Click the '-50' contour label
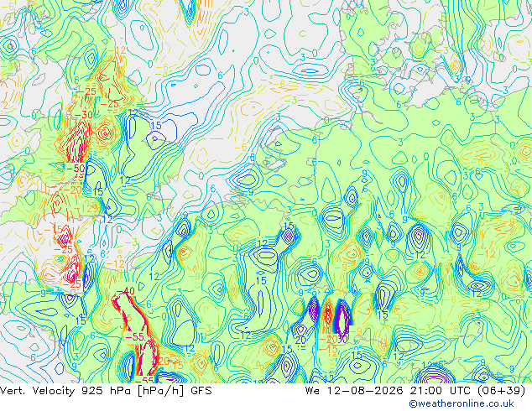This screenshot has height=411, width=532. tap(76, 169)
